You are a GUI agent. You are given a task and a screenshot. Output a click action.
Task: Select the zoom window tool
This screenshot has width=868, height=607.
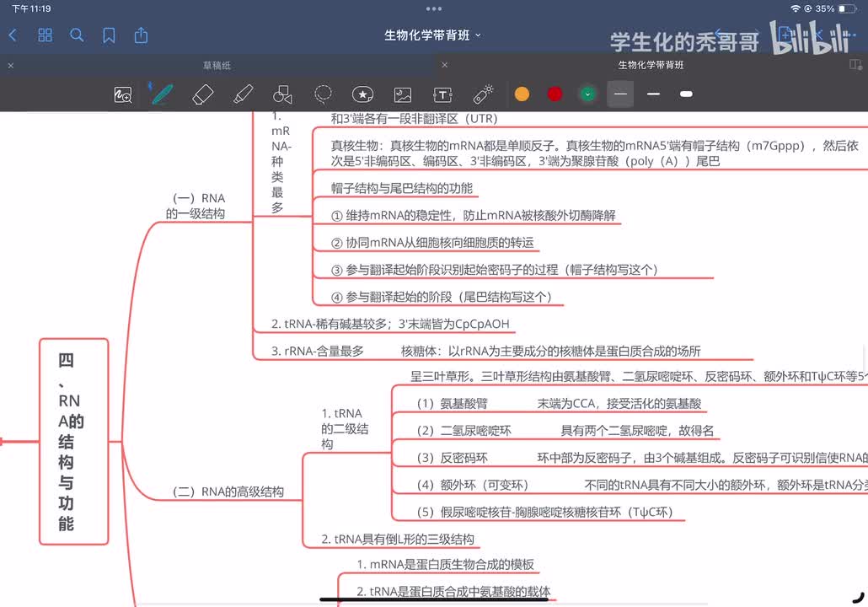123,95
